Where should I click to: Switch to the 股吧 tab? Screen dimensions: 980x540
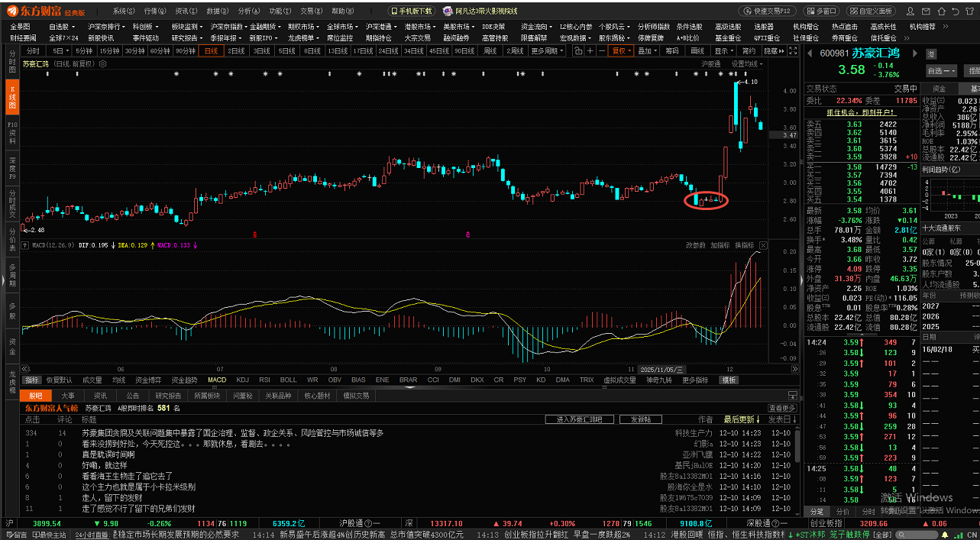[x=37, y=396]
